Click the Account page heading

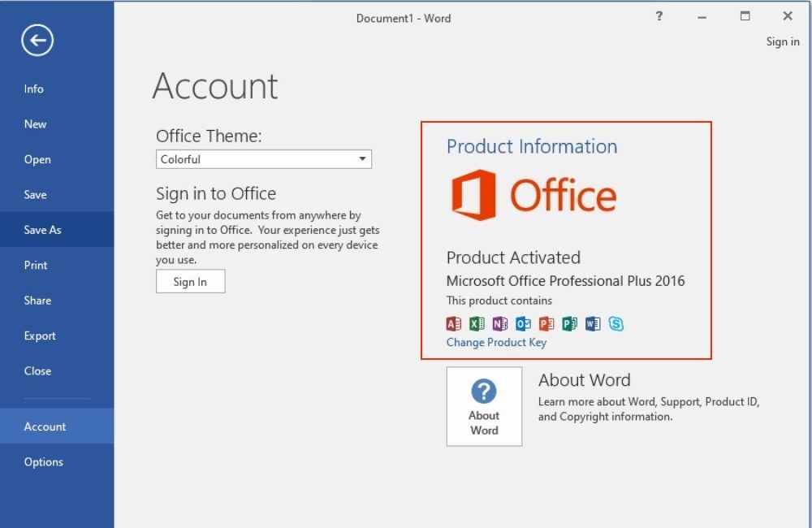[215, 86]
